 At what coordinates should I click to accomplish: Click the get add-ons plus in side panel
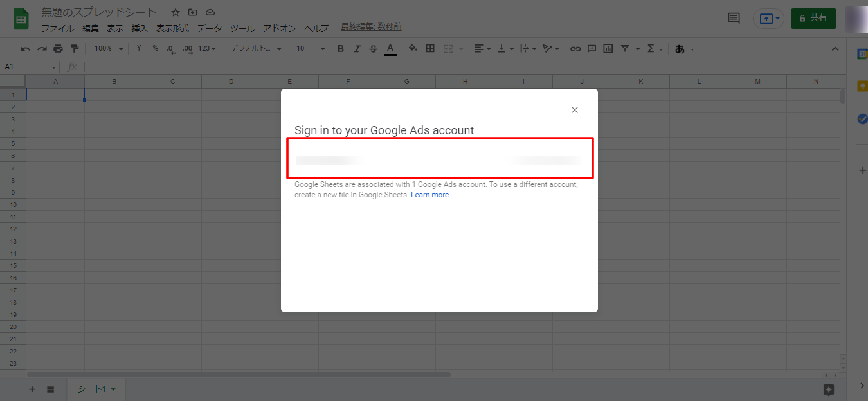[863, 170]
